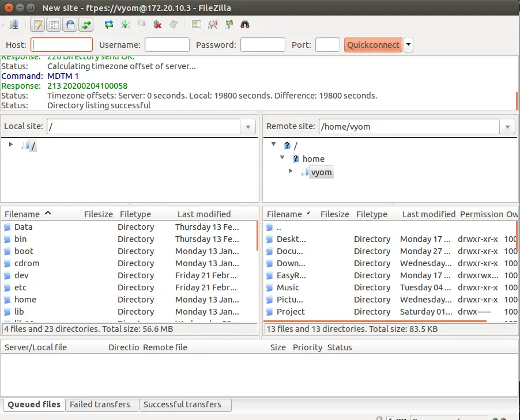Select home folder in remote tree
Screen dimensions: 520x420
click(x=314, y=159)
